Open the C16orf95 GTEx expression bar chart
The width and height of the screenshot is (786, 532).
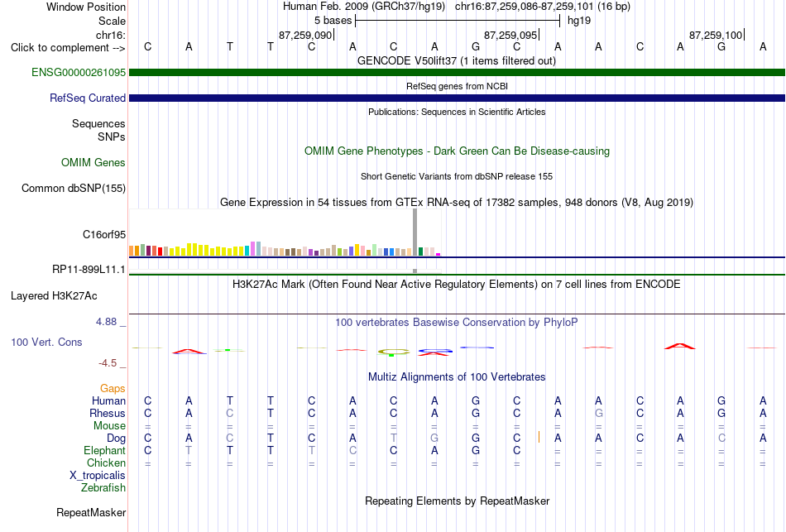(x=285, y=233)
